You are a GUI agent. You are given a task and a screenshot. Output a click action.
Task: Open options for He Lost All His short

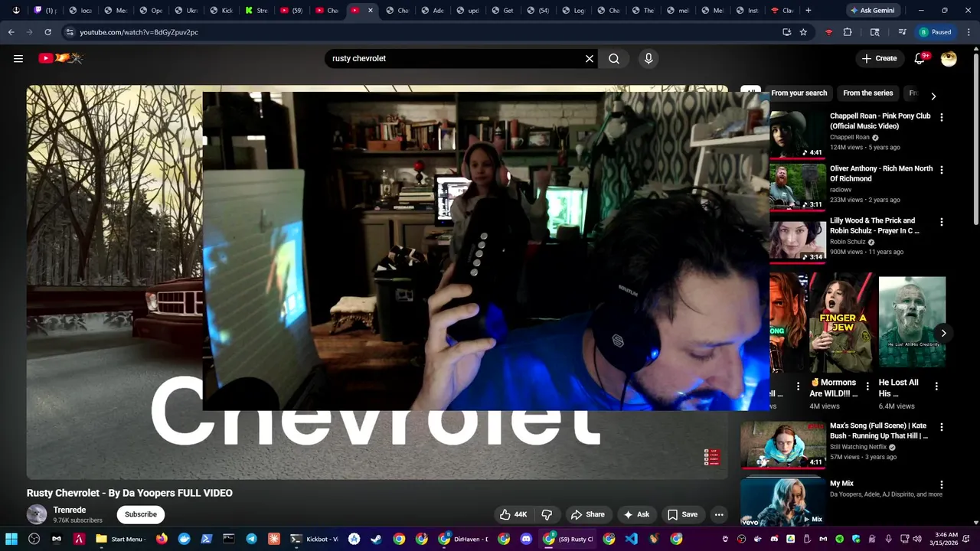click(x=936, y=386)
